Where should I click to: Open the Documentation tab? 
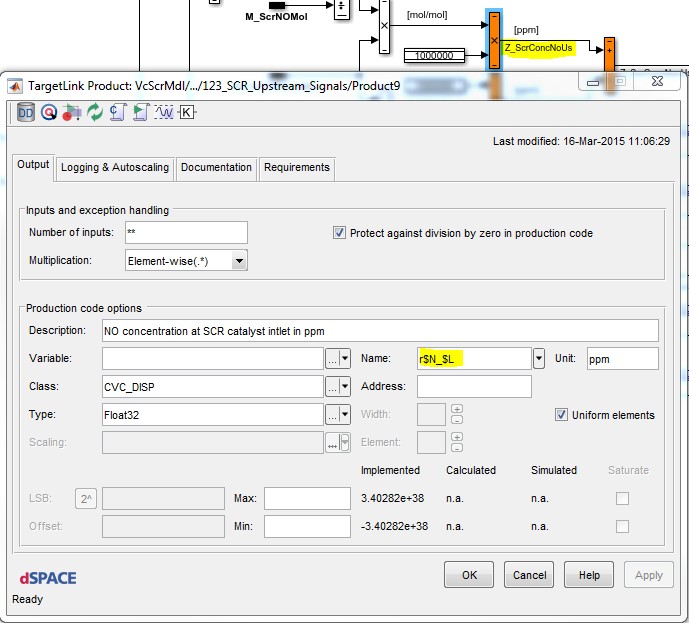pyautogui.click(x=216, y=167)
